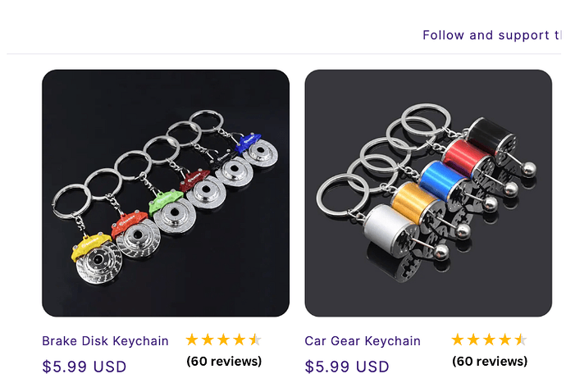Click the half star in Brake Disk rating

255,340
